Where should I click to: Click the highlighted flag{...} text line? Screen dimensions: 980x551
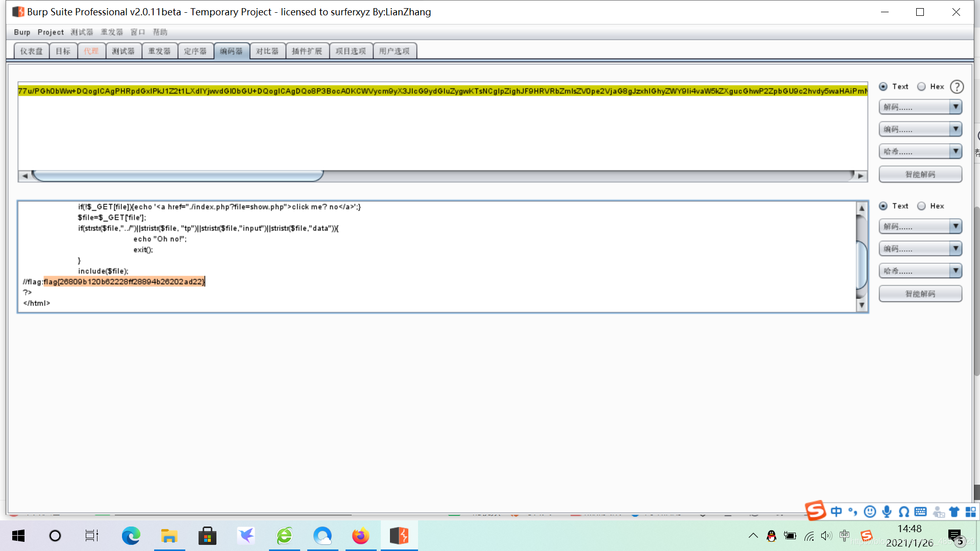(124, 282)
